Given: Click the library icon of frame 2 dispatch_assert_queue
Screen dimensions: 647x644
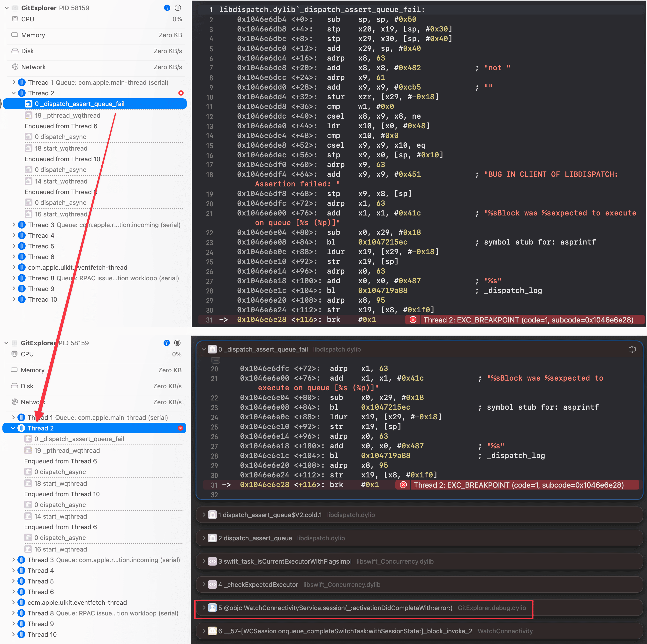Looking at the screenshot, I should coord(213,538).
